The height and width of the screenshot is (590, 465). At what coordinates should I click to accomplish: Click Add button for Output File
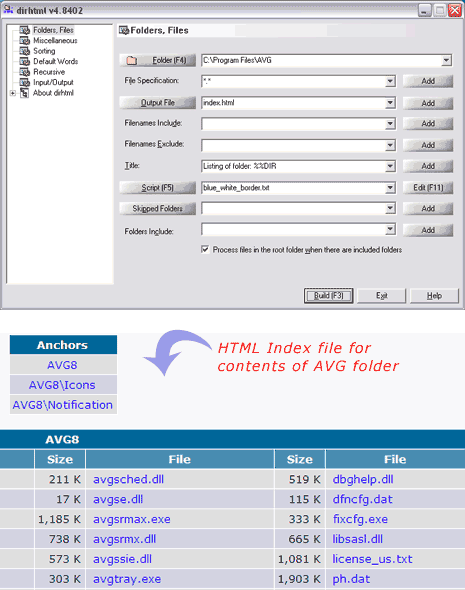coord(428,103)
